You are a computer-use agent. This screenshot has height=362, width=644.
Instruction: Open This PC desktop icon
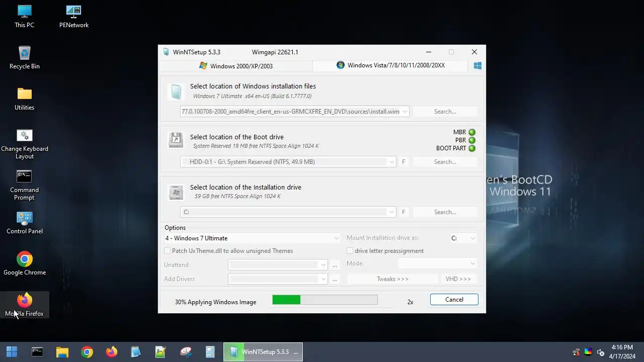click(x=24, y=16)
